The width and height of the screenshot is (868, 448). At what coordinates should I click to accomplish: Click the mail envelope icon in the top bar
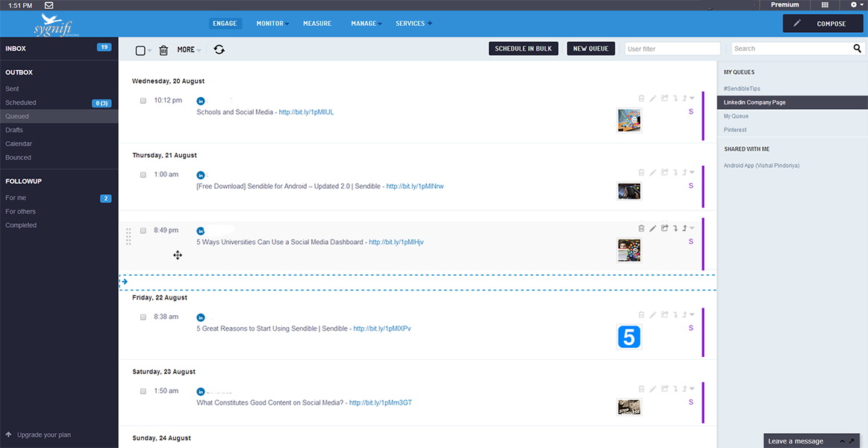pos(49,5)
